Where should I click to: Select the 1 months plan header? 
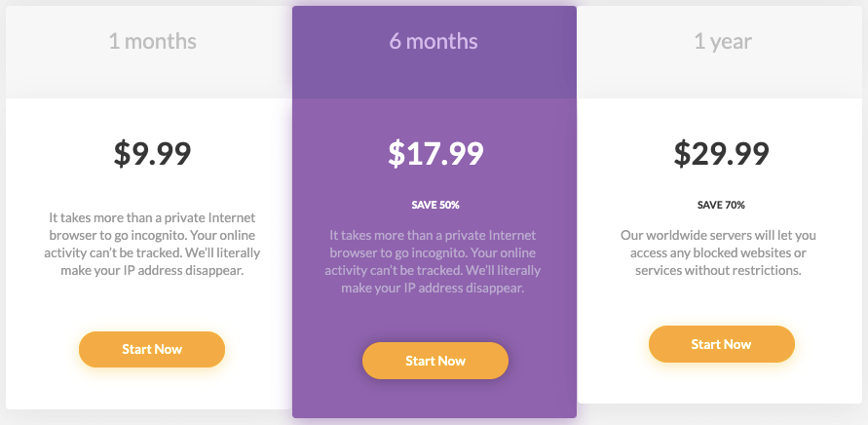pos(152,41)
